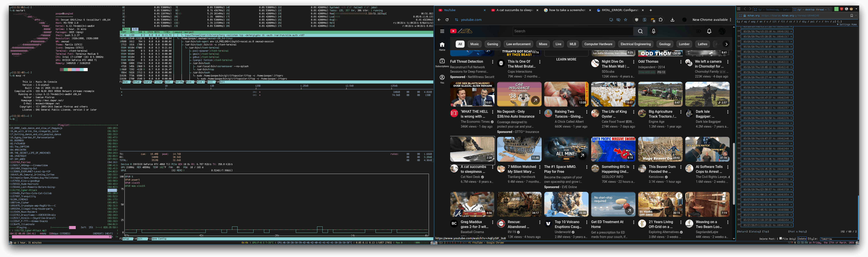This screenshot has width=868, height=257.
Task: Open YouTube notifications bell
Action: coord(709,31)
